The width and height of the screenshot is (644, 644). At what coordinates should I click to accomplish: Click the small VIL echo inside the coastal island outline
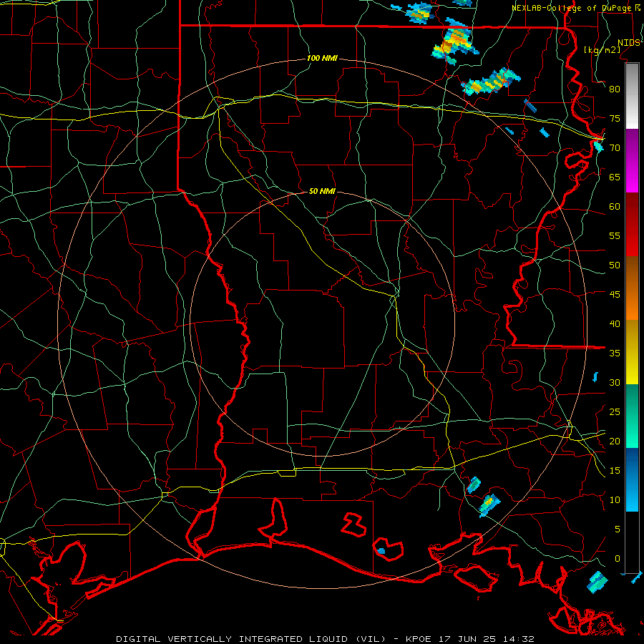[x=381, y=551]
